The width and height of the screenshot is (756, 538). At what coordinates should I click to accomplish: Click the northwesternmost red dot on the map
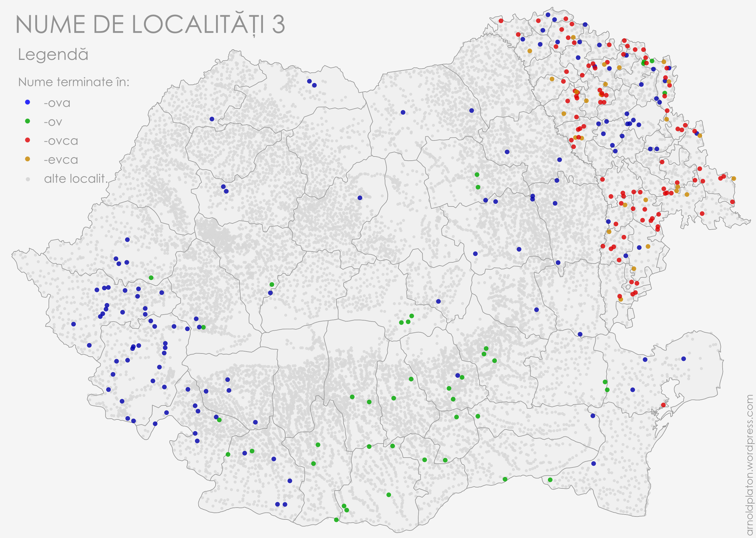pyautogui.click(x=501, y=21)
